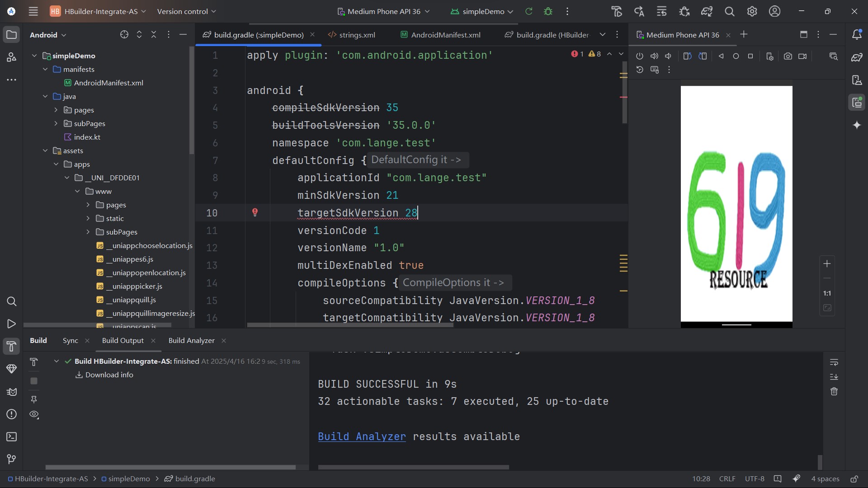Click the Debug simpleDemo bug icon
Screen dimensions: 868x488
pos(548,11)
